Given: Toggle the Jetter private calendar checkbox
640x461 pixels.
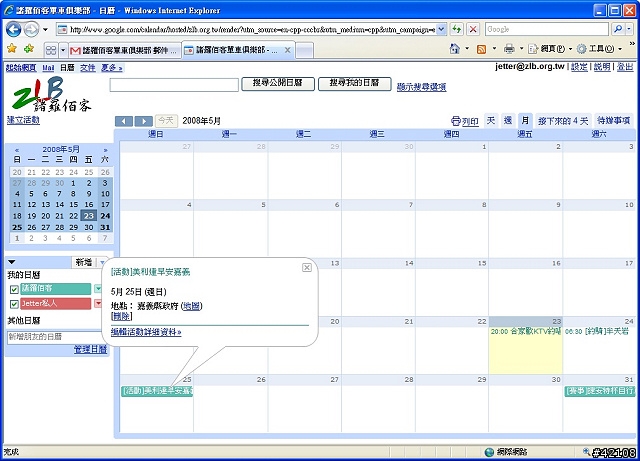Looking at the screenshot, I should pos(14,304).
